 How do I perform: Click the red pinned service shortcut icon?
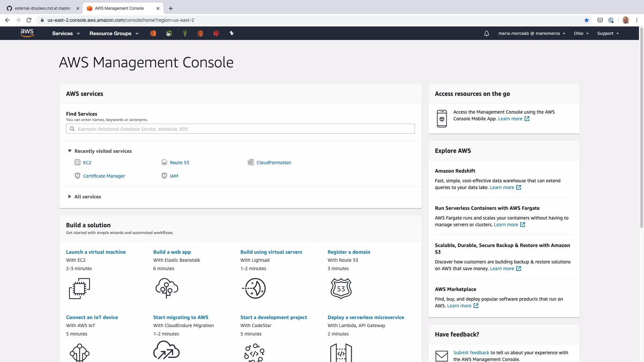click(x=216, y=33)
